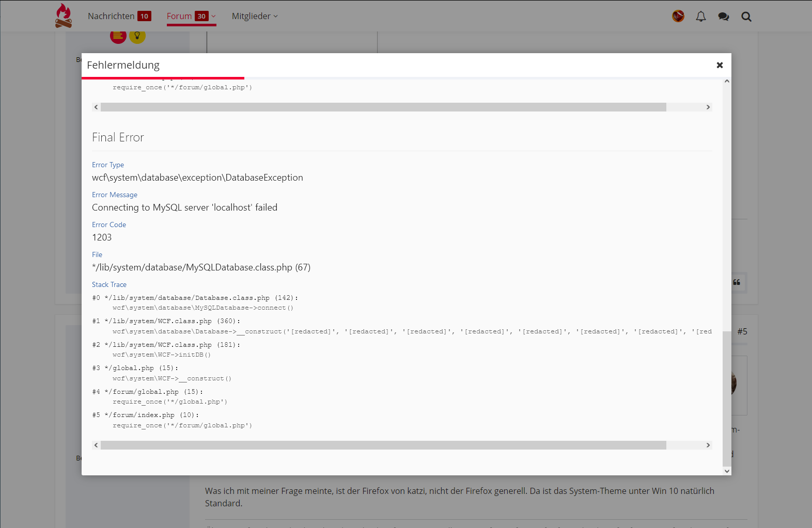This screenshot has height=528, width=812.
Task: Click stack line #2 WCF.class.php (181)
Action: pyautogui.click(x=166, y=345)
